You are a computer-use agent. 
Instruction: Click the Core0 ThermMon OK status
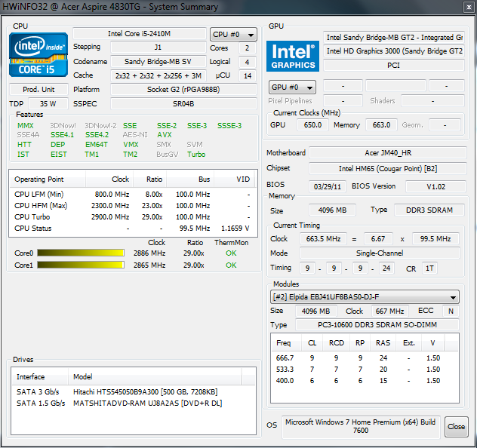pos(231,253)
